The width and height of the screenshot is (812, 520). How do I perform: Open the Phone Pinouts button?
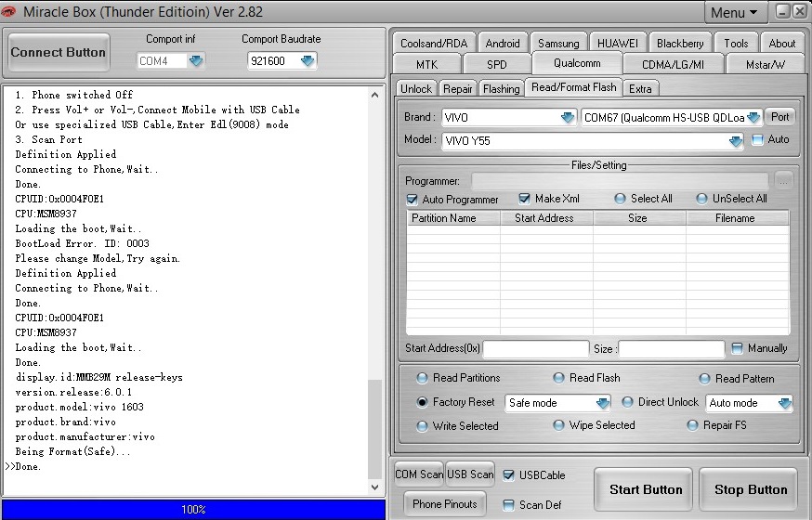coord(445,504)
